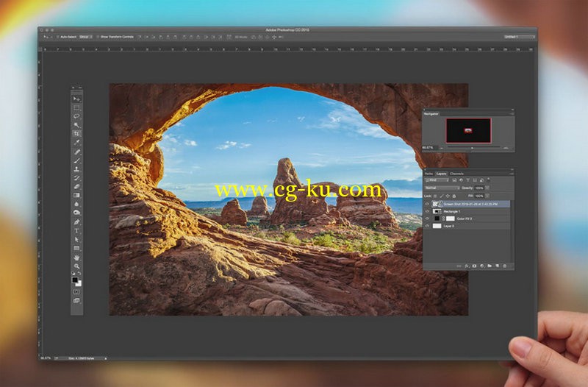Link layers icon in Layers panel
The image size is (588, 387).
pos(459,266)
